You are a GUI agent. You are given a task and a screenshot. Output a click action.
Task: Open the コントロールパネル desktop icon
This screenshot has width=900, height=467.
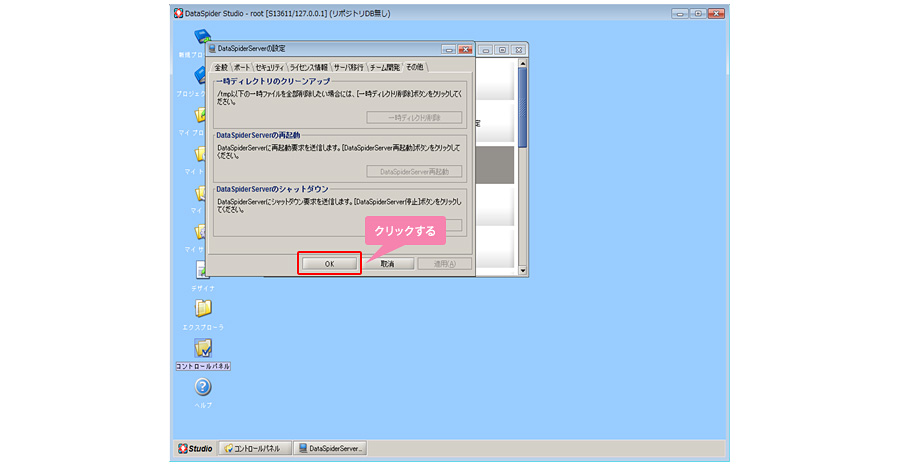pos(203,349)
